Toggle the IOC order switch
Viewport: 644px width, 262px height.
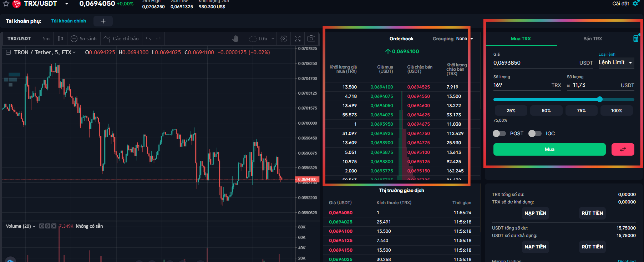click(x=535, y=133)
